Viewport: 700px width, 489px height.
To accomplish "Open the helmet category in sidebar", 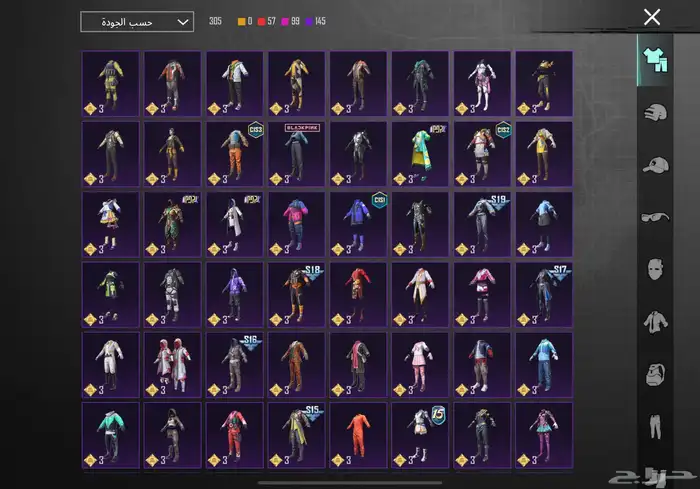I will pos(655,113).
